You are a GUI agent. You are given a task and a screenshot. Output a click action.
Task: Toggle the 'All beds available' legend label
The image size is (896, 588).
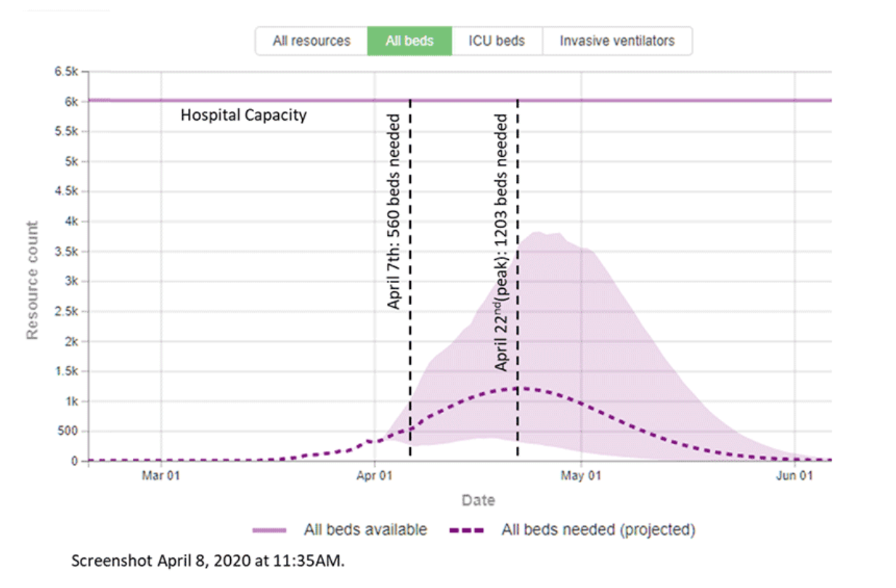(x=365, y=530)
